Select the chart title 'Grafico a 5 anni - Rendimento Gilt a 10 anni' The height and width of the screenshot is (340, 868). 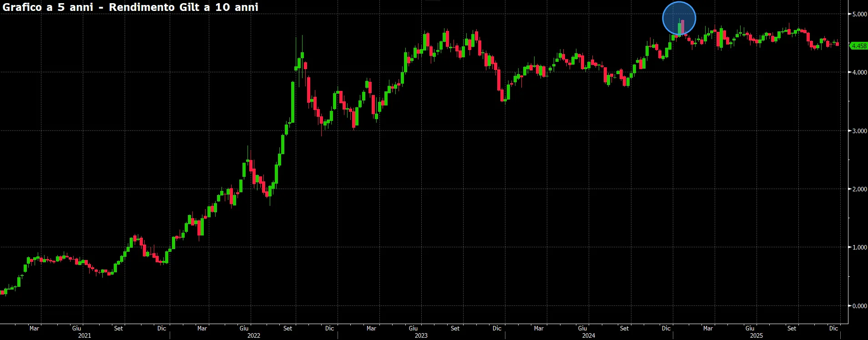click(131, 7)
